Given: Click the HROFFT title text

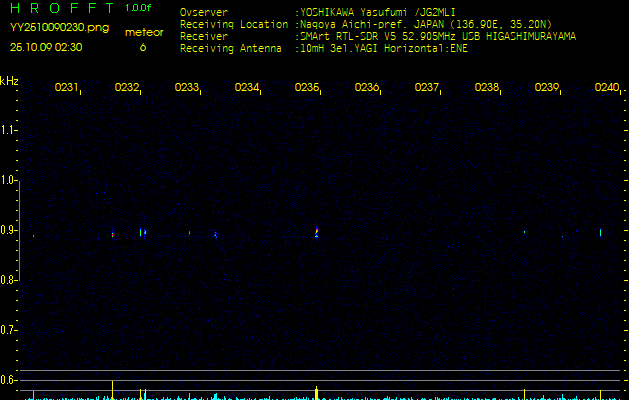Looking at the screenshot, I should pyautogui.click(x=62, y=8).
